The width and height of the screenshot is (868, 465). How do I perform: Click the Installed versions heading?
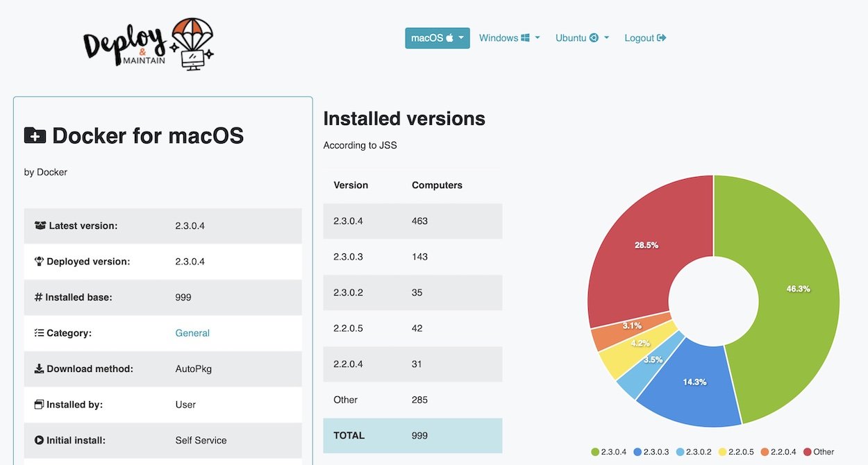(x=404, y=119)
